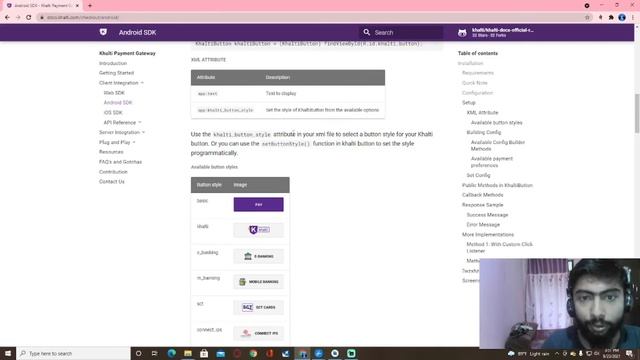Jump to Configuration in table of contents
Image resolution: width=640 pixels, height=360 pixels.
(x=478, y=93)
